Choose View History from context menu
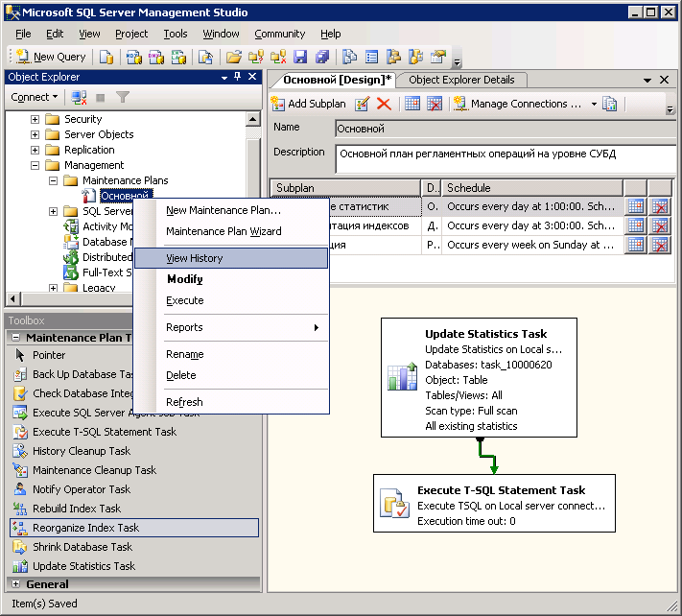The width and height of the screenshot is (682, 616). pos(195,258)
